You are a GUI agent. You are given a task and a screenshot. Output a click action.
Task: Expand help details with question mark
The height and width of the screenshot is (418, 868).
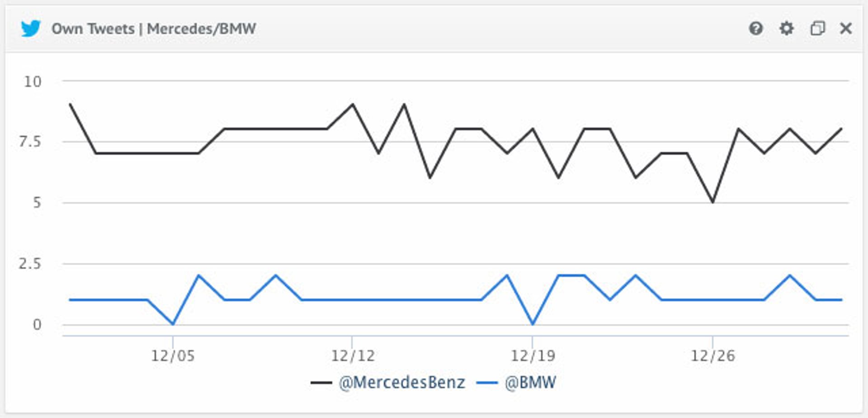(757, 28)
